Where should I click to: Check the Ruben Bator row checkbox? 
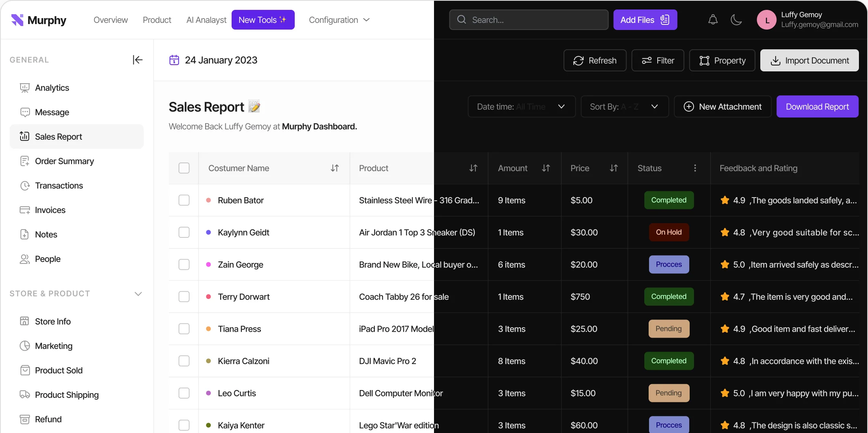coord(184,200)
